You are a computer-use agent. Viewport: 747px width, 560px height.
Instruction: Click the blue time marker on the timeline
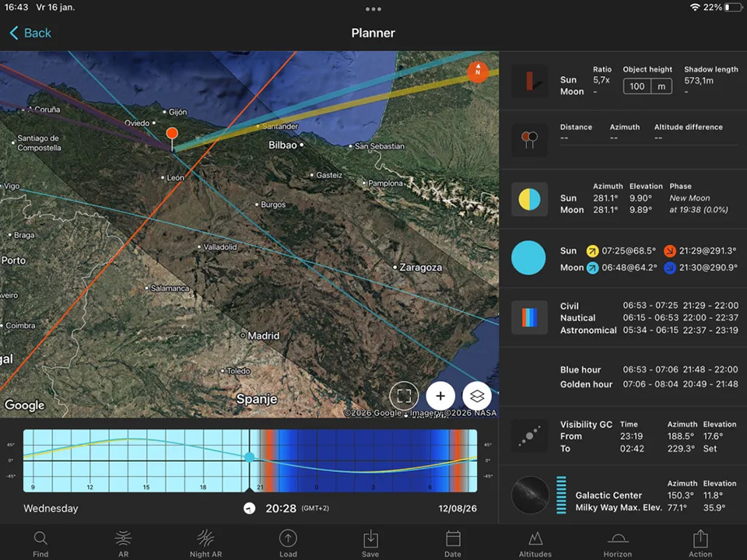pos(249,457)
